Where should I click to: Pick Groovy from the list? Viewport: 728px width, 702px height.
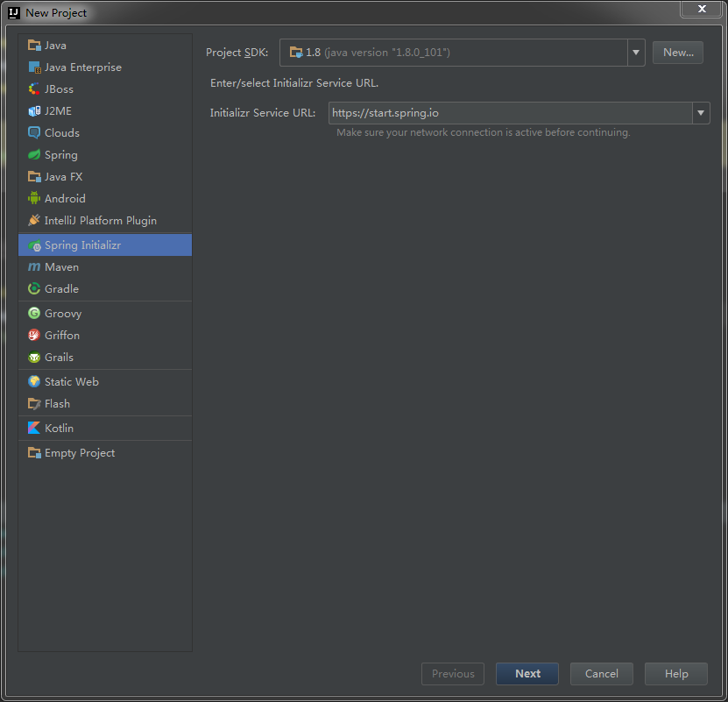point(105,313)
